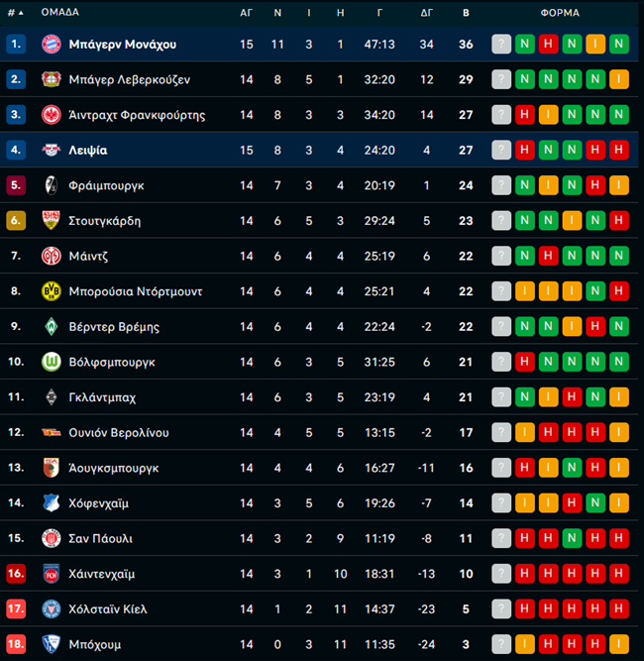The width and height of the screenshot is (644, 661).
Task: Open the Bayern Munich club logo
Action: 51,44
